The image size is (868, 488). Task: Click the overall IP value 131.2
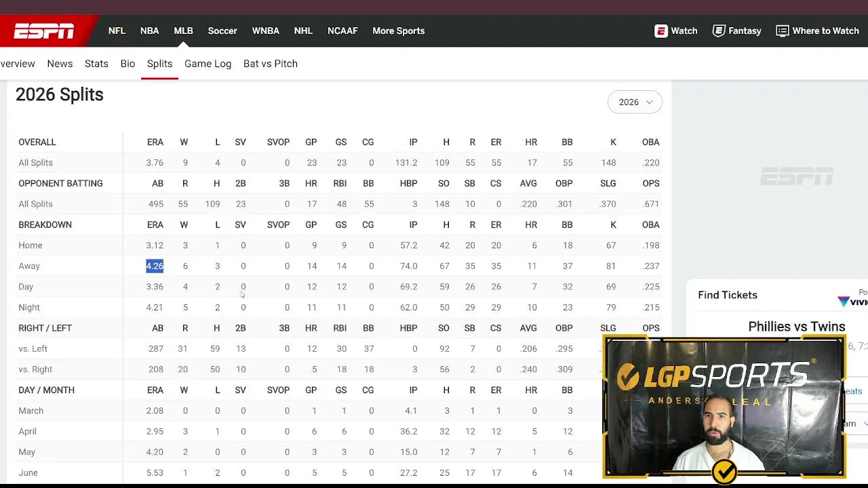(406, 163)
